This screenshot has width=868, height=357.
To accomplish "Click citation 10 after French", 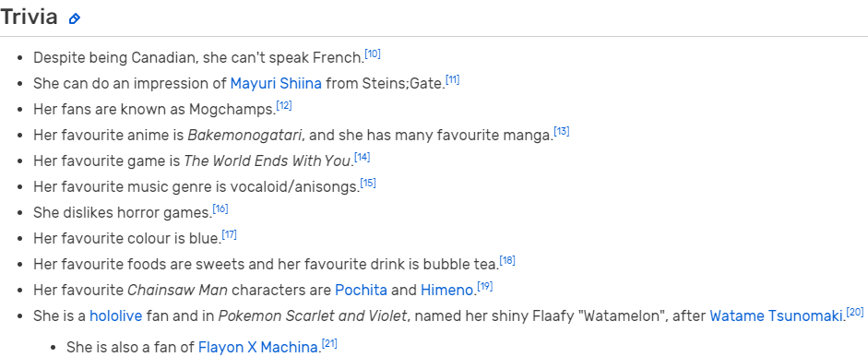I will click(x=373, y=54).
